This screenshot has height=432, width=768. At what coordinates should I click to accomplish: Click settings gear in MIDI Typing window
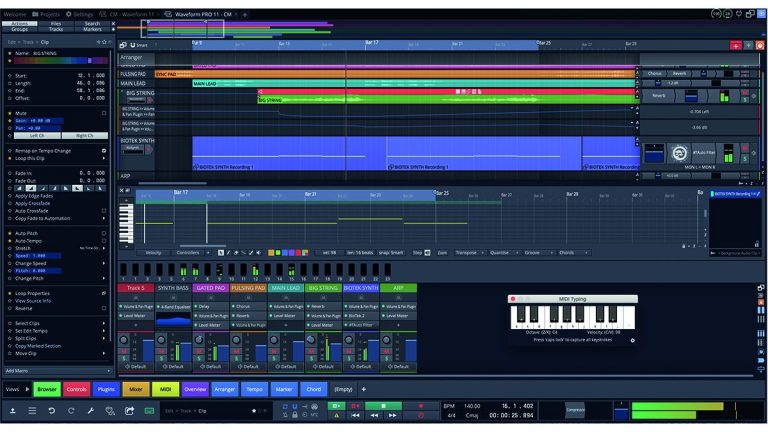[632, 340]
